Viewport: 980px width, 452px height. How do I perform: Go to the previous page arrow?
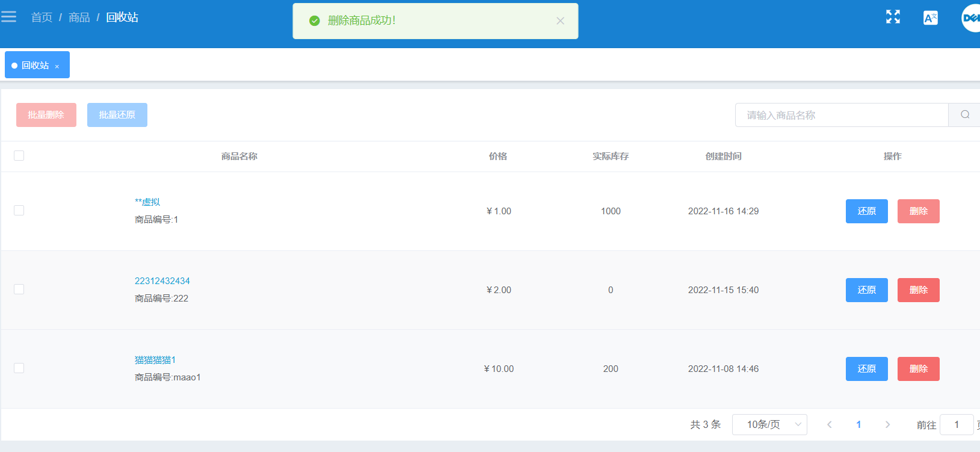click(x=830, y=424)
